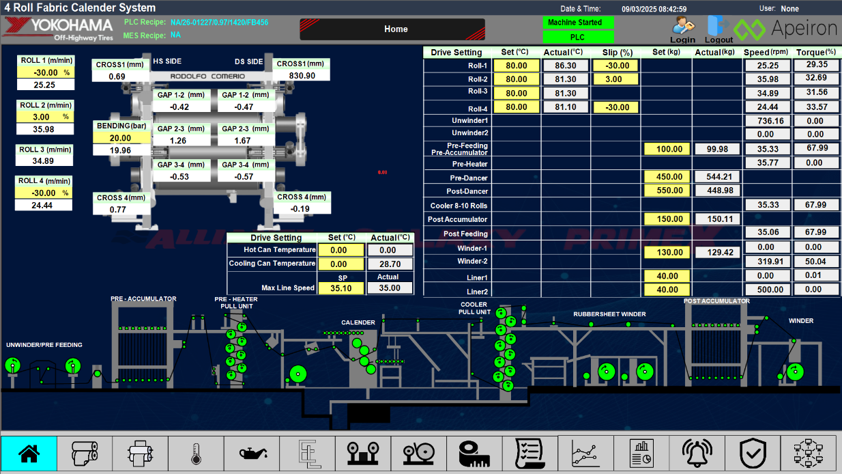Screen dimensions: 842x474
Task: Edit Roll-4 Slip % value in table
Action: click(615, 107)
